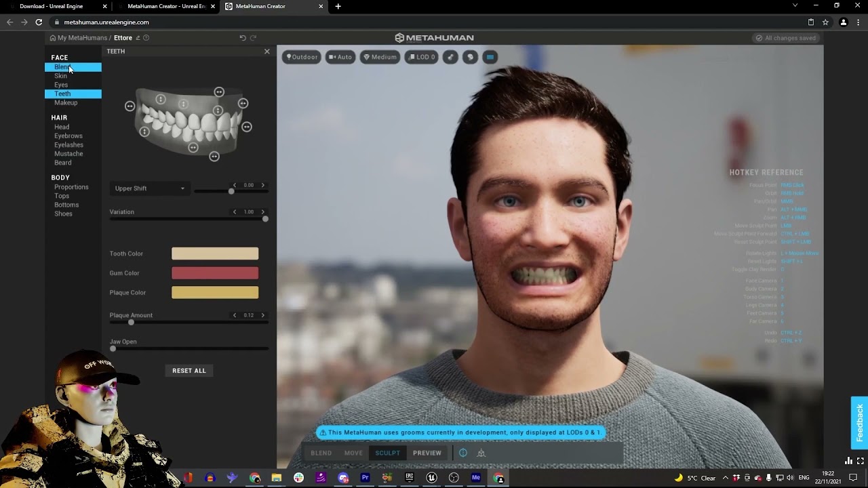Click the Upper Shift slider handle
This screenshot has width=868, height=488.
(x=231, y=191)
